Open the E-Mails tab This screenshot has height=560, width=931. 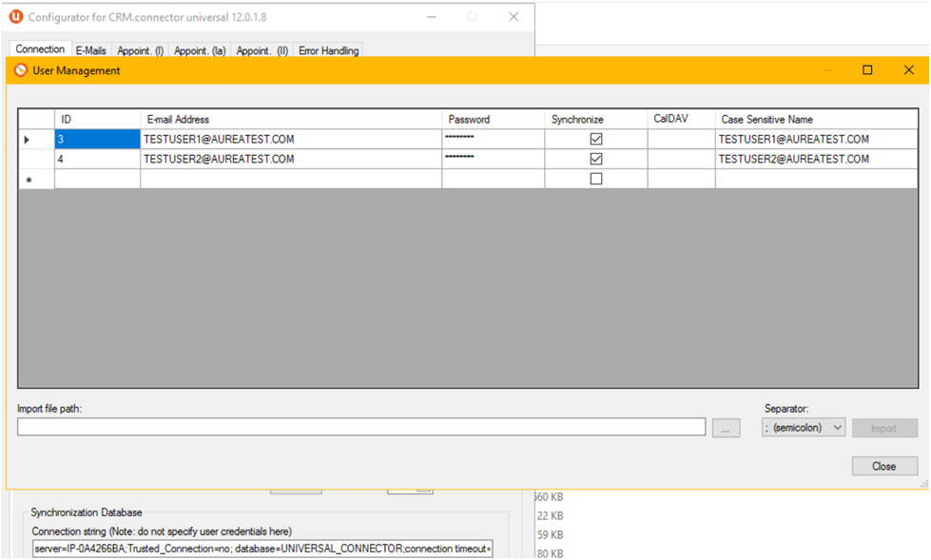click(91, 50)
